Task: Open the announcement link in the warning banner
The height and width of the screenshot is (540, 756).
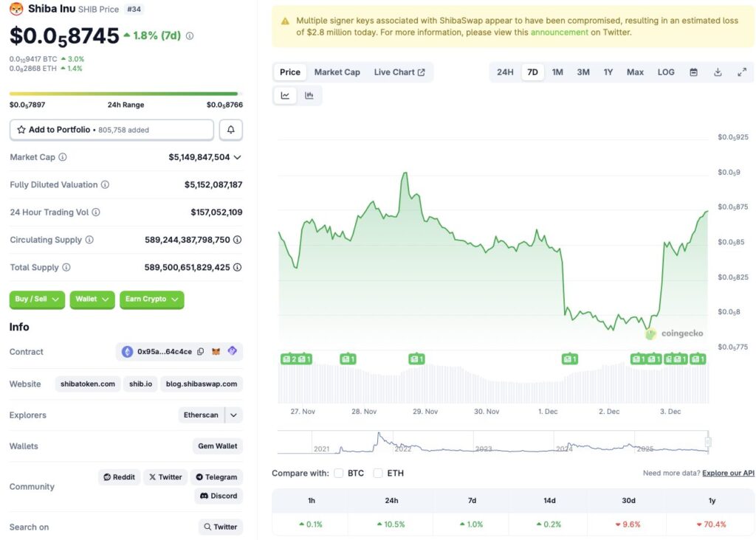Action: click(x=559, y=32)
